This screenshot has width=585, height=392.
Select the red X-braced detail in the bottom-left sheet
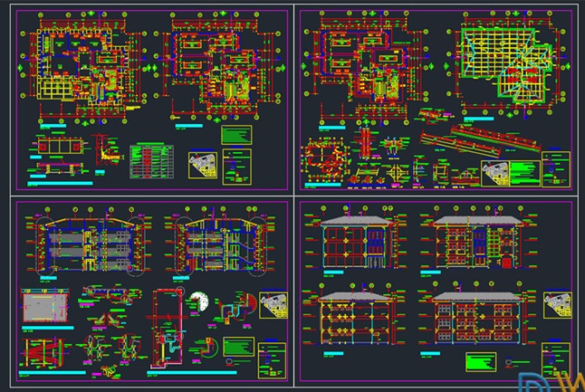(x=43, y=352)
